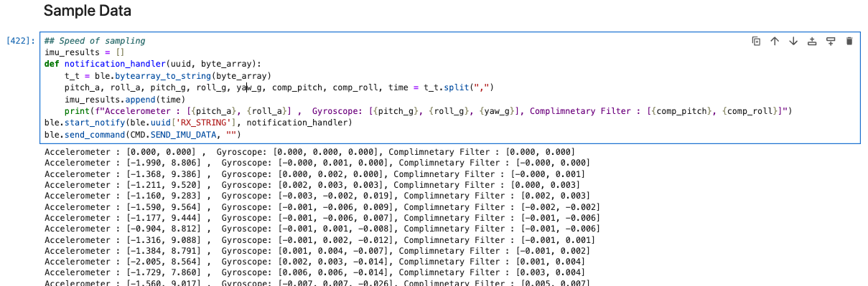The width and height of the screenshot is (868, 286).
Task: Click the Sample Data heading
Action: click(x=87, y=11)
